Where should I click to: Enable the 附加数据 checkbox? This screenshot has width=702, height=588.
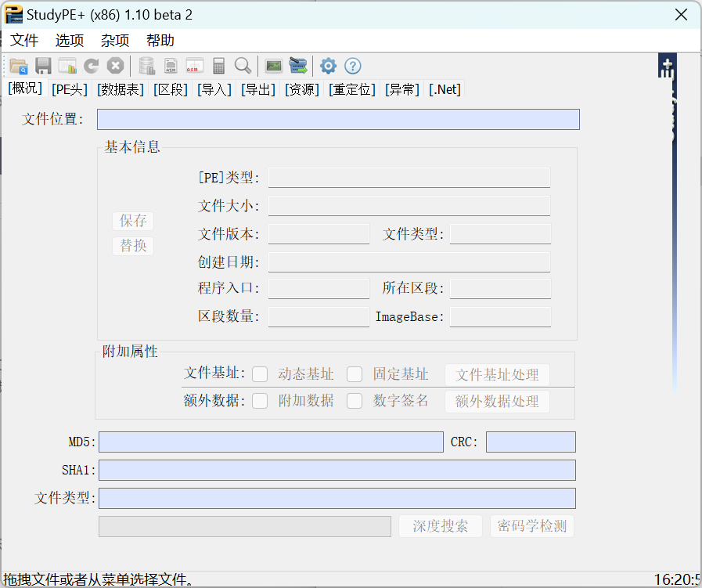(x=261, y=401)
